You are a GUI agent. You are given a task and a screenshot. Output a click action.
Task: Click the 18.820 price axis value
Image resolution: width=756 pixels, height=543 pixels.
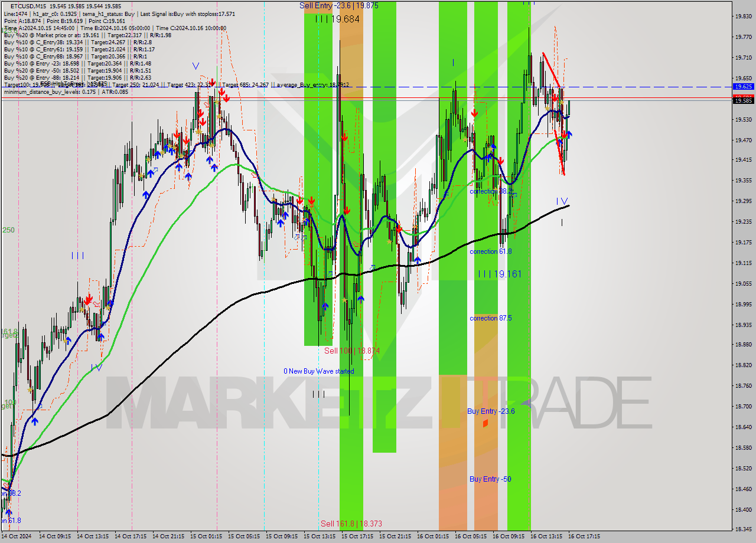(x=743, y=365)
